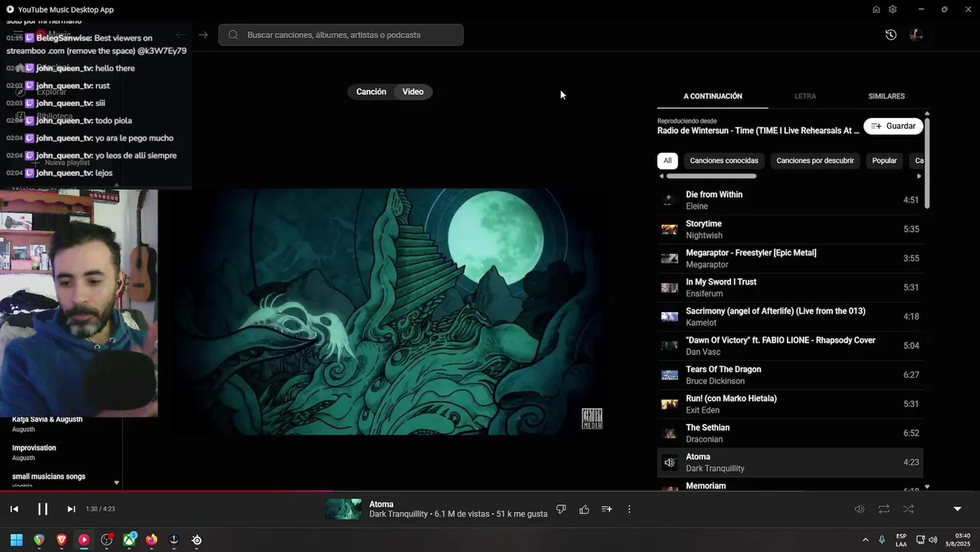This screenshot has width=980, height=552.
Task: Click the search magnifier icon
Action: click(x=233, y=34)
